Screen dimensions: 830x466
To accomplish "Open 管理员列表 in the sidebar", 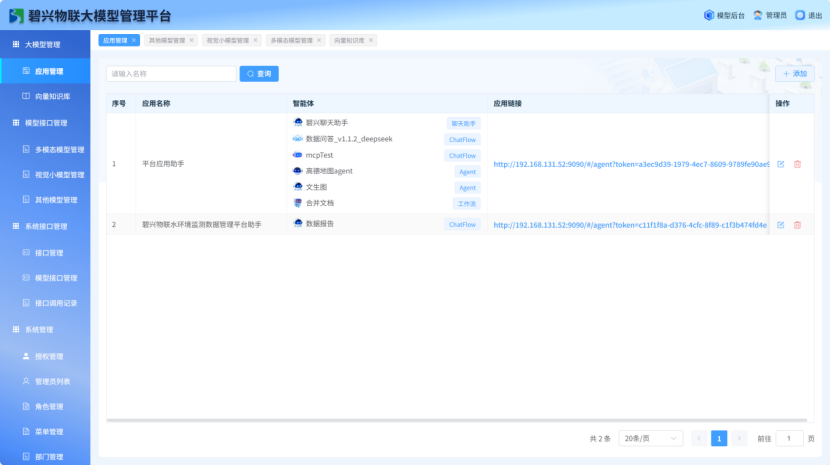I will [45, 381].
